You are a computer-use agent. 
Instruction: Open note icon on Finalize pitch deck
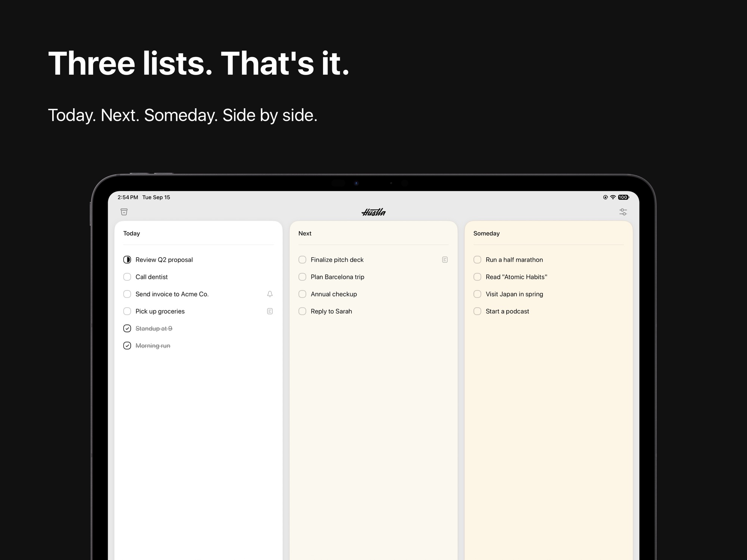tap(444, 260)
